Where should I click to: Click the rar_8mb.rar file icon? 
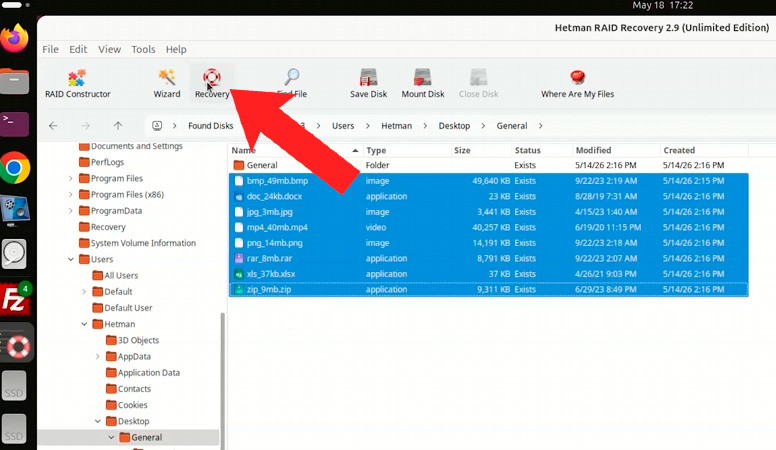click(239, 258)
